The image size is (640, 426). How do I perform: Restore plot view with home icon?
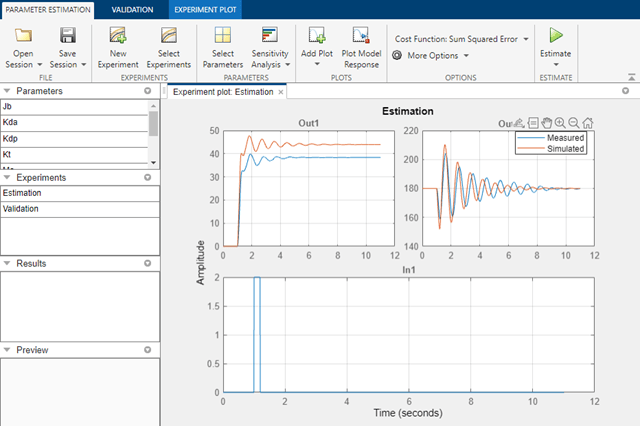[588, 122]
